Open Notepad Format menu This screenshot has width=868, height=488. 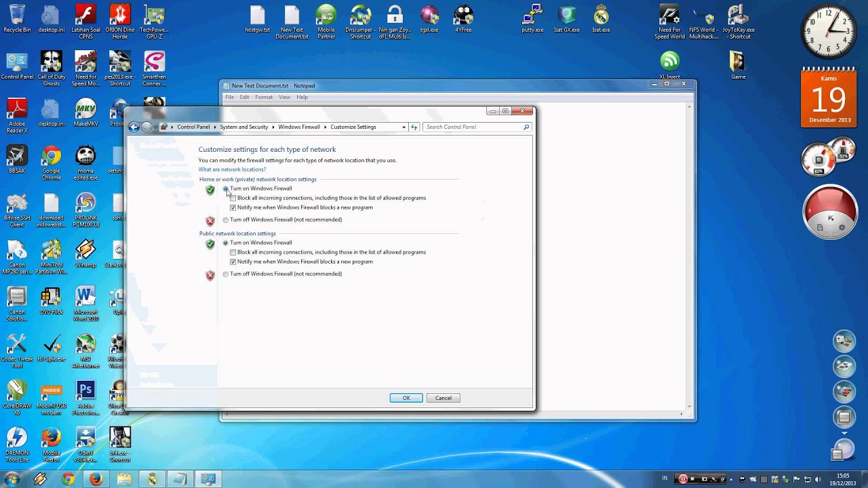pyautogui.click(x=264, y=97)
